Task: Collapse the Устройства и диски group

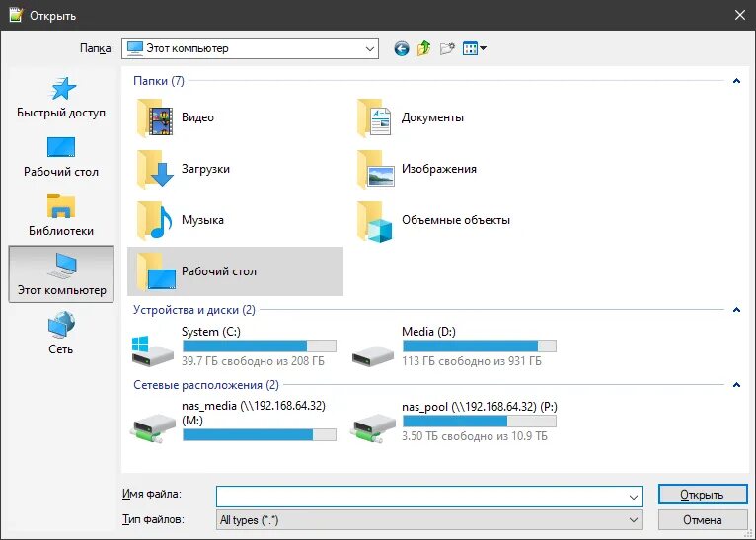Action: [x=736, y=310]
